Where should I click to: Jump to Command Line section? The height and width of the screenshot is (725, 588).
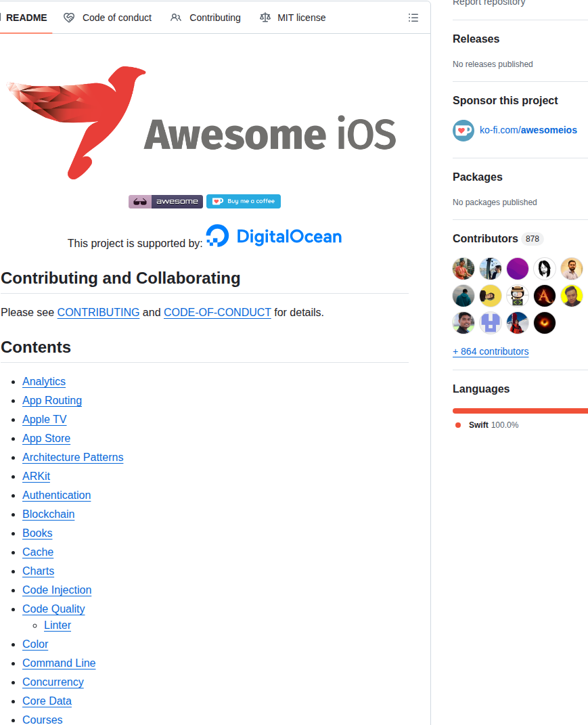[x=59, y=663]
